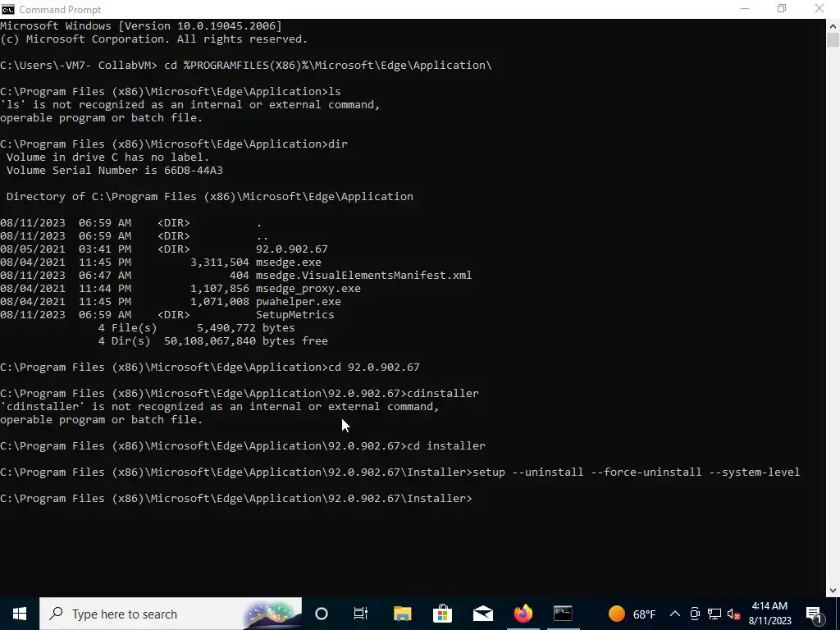
Task: Restore down the Command Prompt window
Action: (782, 9)
